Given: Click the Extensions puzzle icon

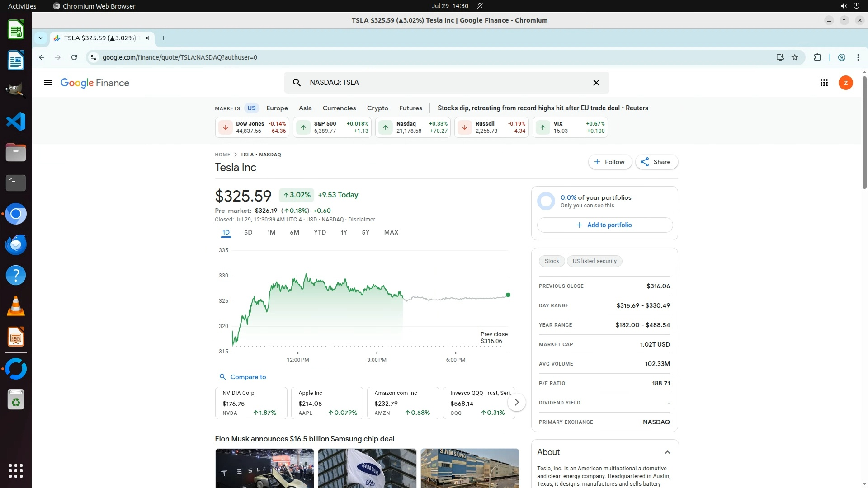Looking at the screenshot, I should (x=817, y=57).
